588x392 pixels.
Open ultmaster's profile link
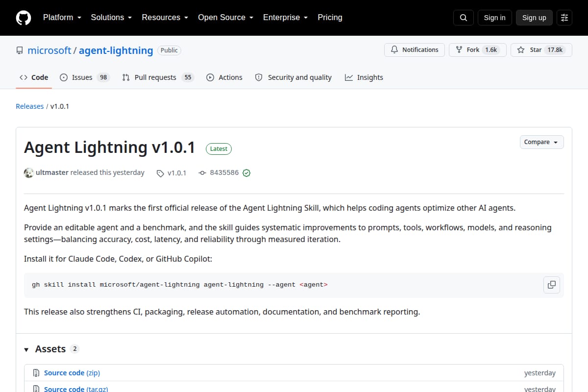[x=52, y=172]
